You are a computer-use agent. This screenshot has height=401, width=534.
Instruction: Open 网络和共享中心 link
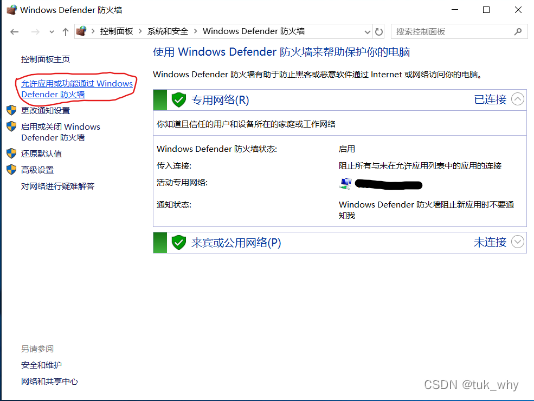[49, 382]
